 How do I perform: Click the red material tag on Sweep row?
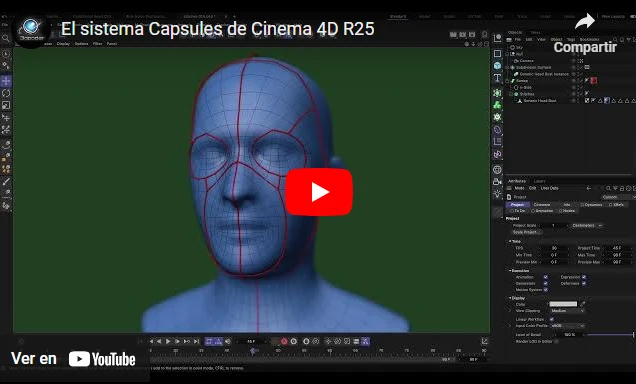[x=594, y=81]
